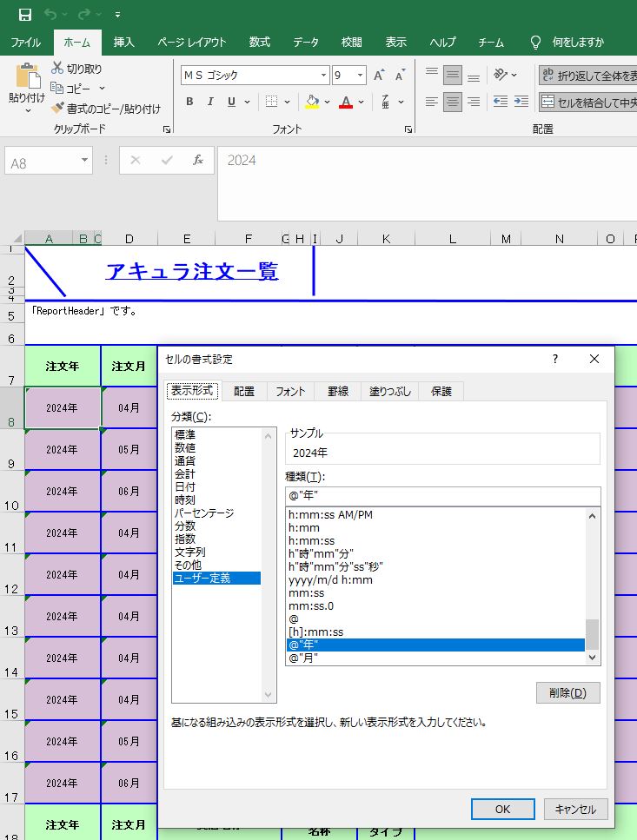Expand the font size dropdown
Image resolution: width=637 pixels, height=840 pixels.
[360, 76]
